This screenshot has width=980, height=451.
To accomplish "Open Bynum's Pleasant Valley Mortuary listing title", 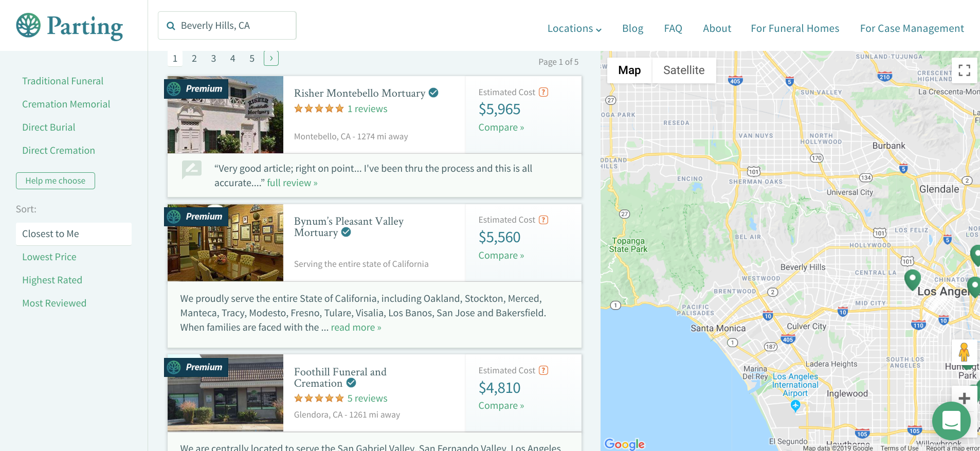I will (349, 227).
